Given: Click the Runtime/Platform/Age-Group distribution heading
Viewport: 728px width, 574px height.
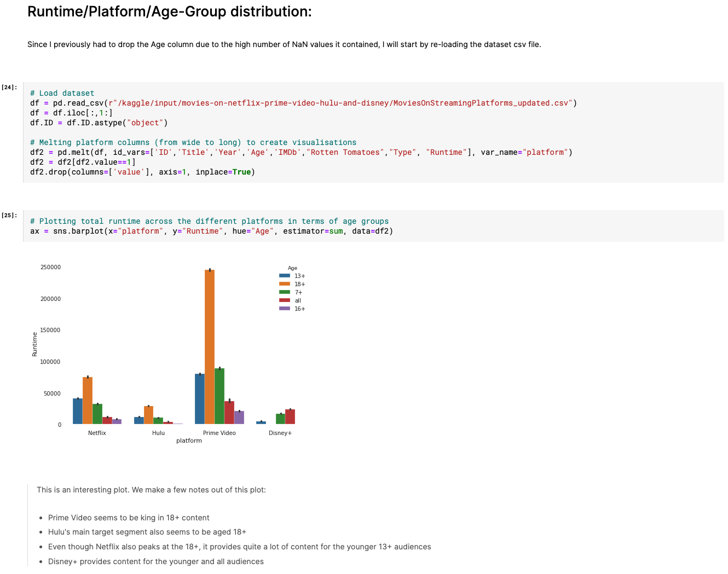Looking at the screenshot, I should tap(169, 11).
